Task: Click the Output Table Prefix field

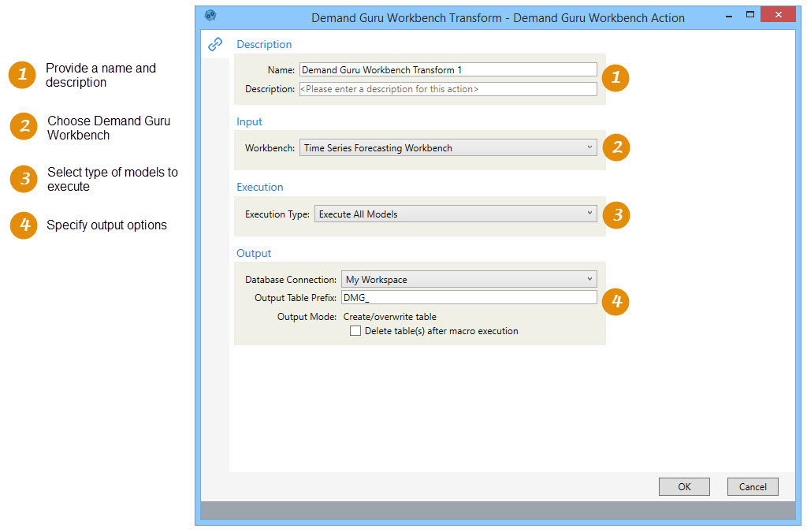Action: pos(468,297)
